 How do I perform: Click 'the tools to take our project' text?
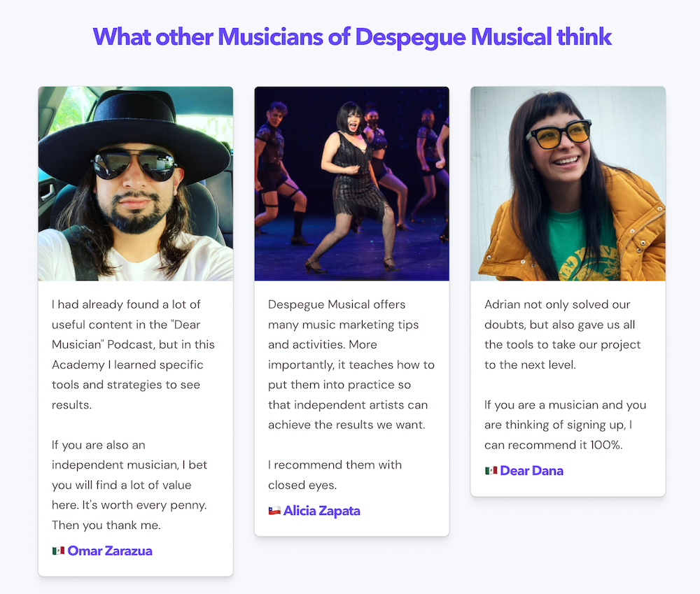coord(563,344)
